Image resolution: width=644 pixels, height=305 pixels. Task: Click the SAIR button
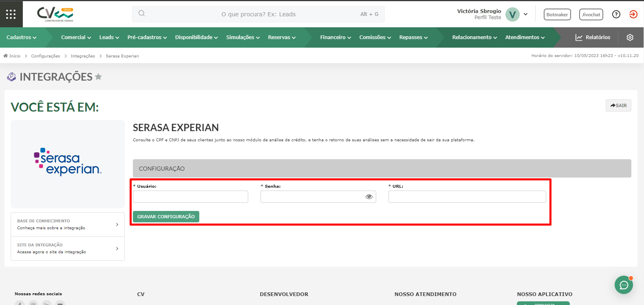point(618,105)
